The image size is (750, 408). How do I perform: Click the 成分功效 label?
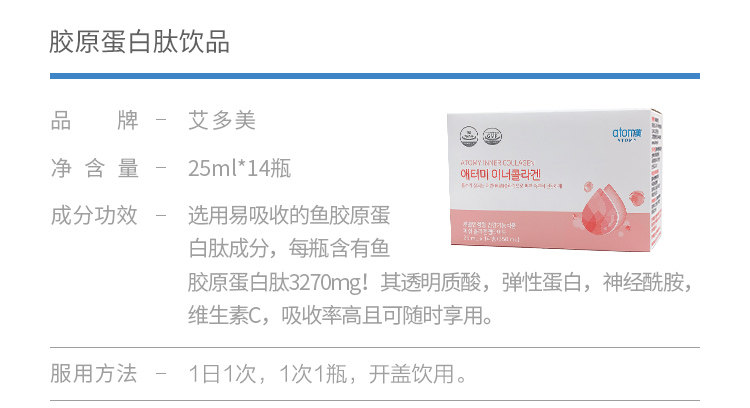pyautogui.click(x=94, y=215)
